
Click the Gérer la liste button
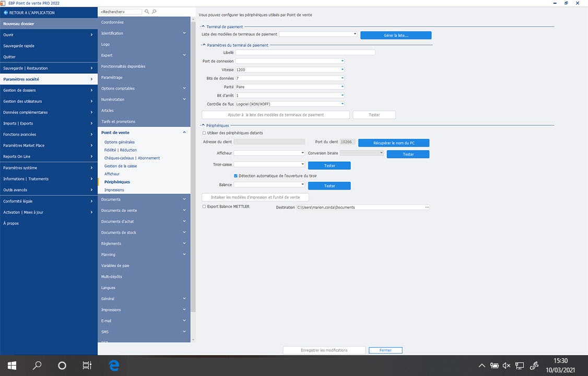[x=395, y=35]
